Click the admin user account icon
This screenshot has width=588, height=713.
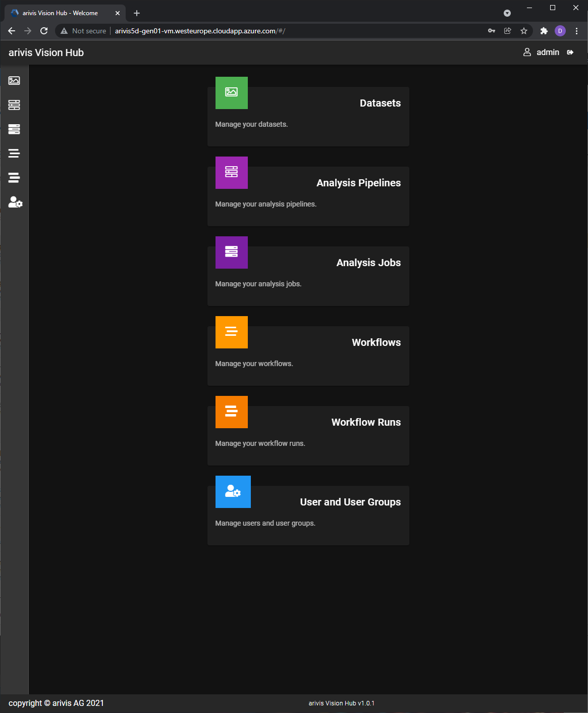pos(527,52)
